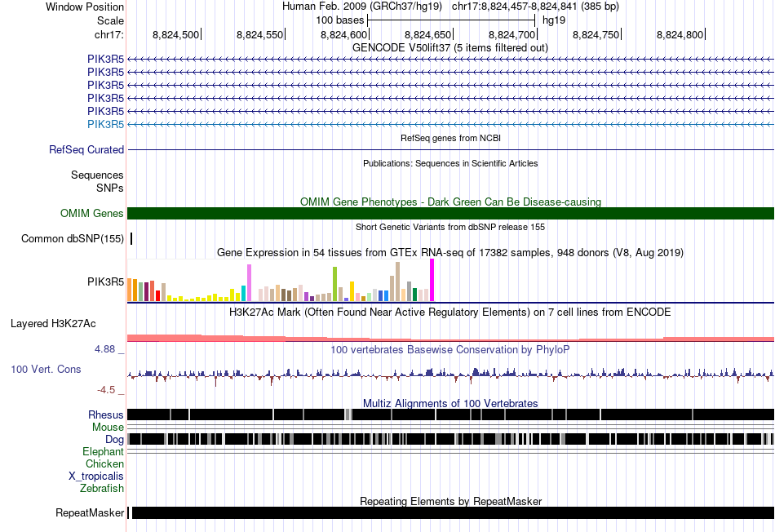
Task: Click the pink H3K27Ac signal band
Action: coord(450,338)
